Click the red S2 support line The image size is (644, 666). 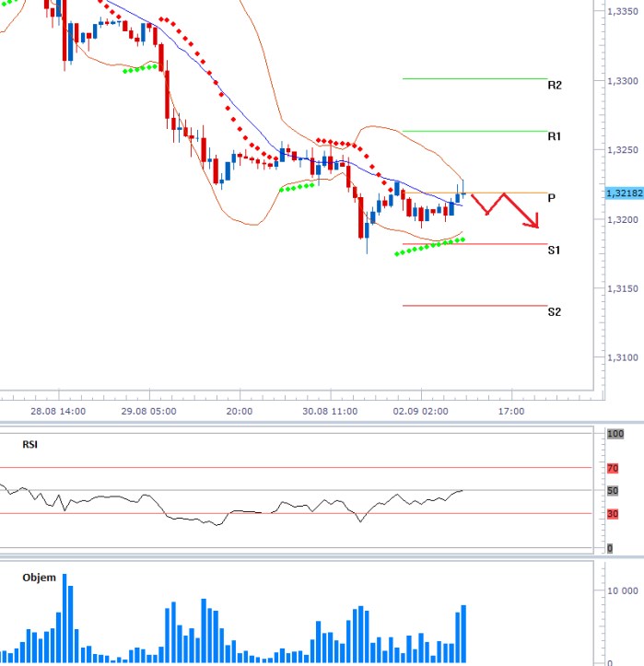click(x=474, y=306)
